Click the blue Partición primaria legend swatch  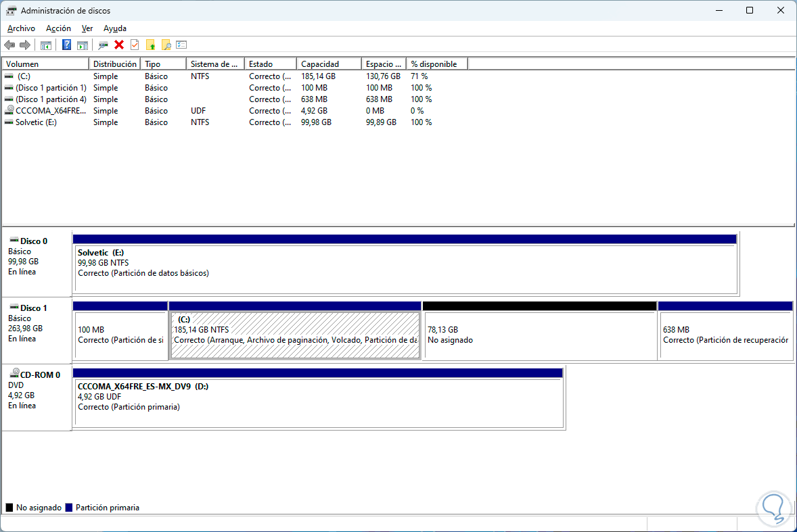coord(69,508)
